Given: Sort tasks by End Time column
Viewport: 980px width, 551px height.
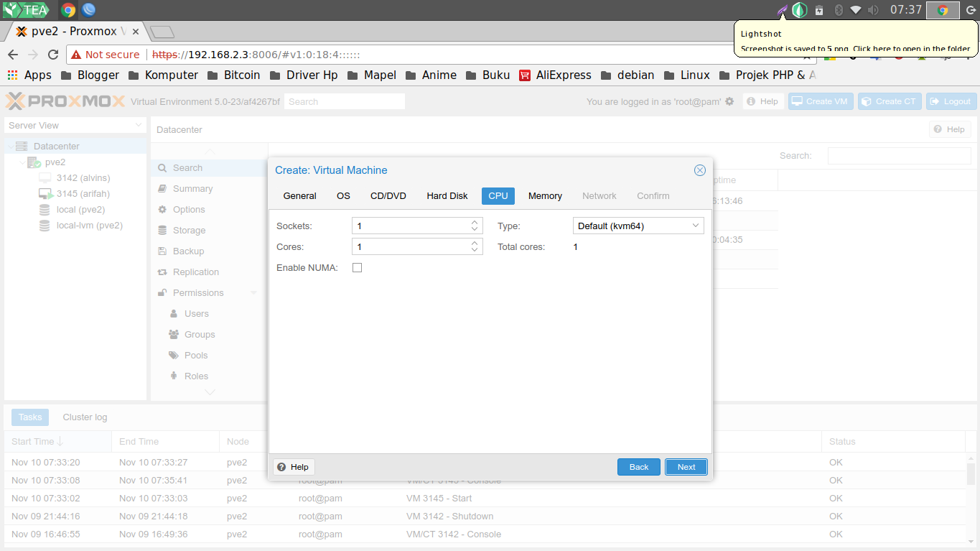Looking at the screenshot, I should point(165,441).
